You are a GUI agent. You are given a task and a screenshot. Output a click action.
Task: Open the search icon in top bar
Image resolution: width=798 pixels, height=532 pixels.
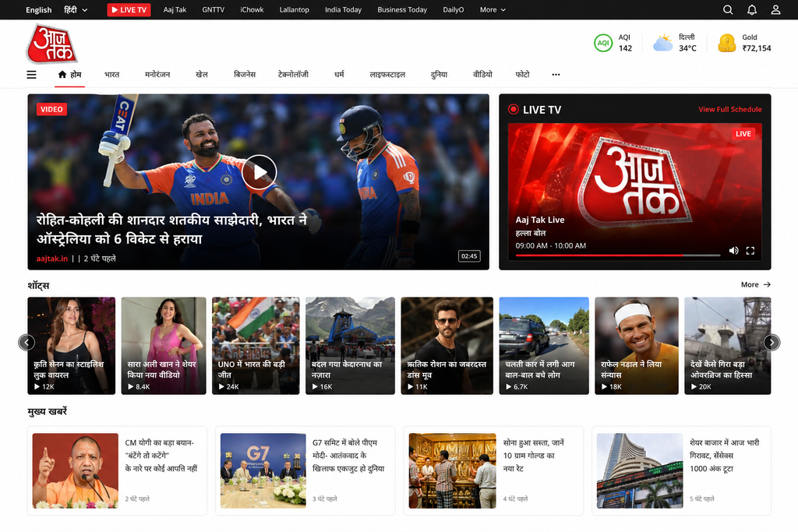click(x=728, y=9)
